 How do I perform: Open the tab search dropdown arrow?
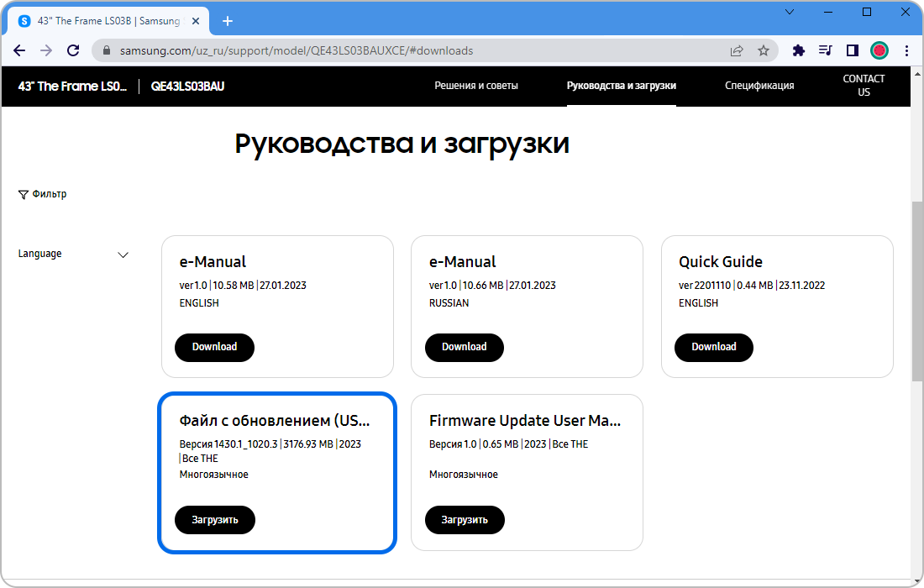tap(790, 12)
